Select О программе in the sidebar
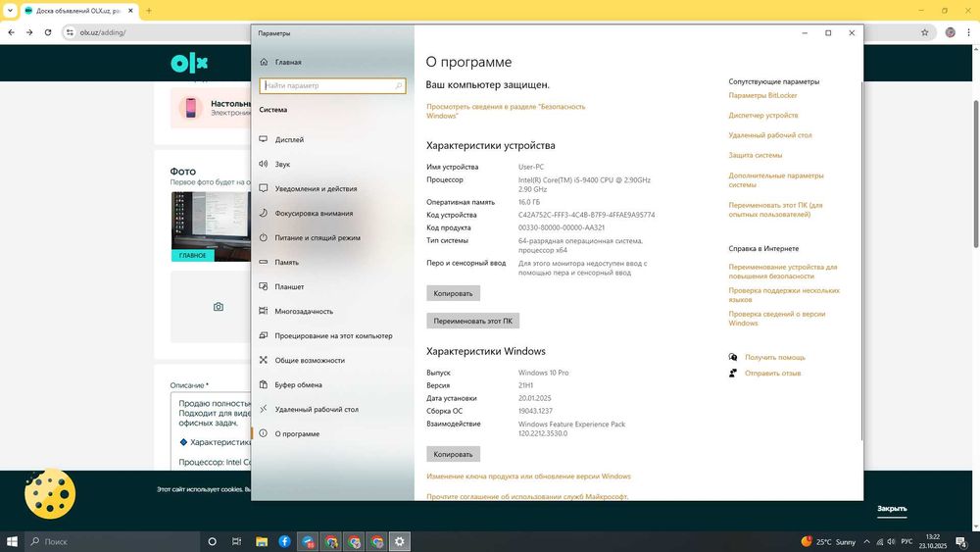Viewport: 980px width, 552px height. (289, 433)
